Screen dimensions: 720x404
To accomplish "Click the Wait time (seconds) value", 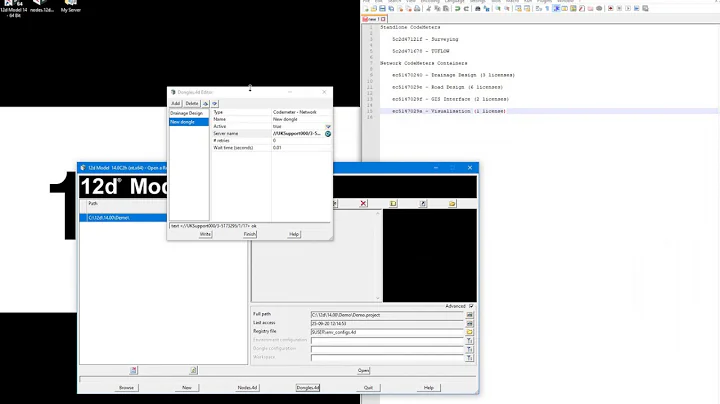I will tap(301, 148).
